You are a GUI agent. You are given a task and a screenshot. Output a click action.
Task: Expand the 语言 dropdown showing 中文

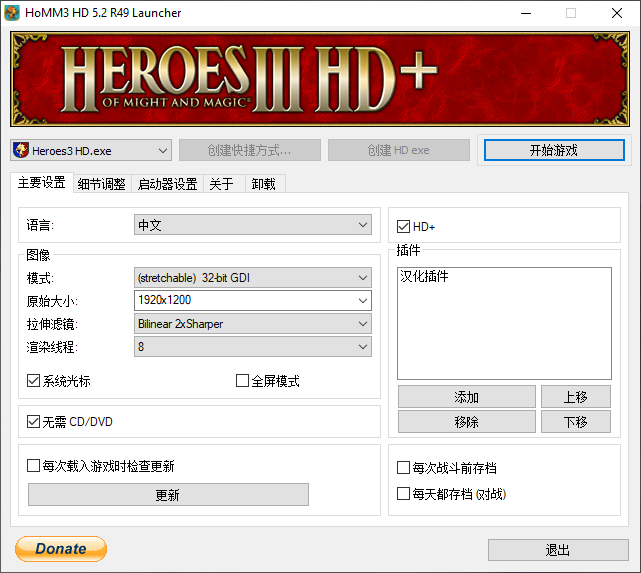253,225
